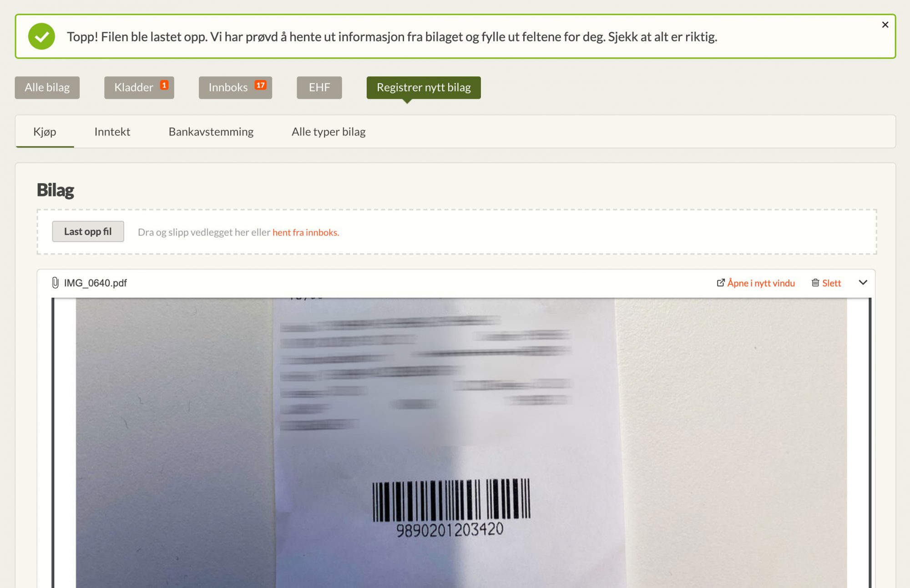Viewport: 910px width, 588px height.
Task: Click the trash can icon
Action: coord(815,283)
